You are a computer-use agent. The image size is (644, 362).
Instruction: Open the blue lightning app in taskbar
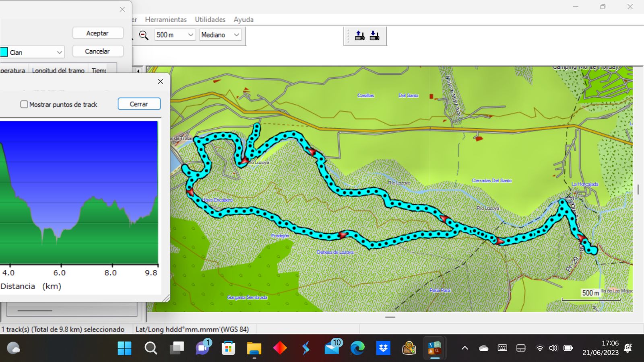pyautogui.click(x=306, y=348)
